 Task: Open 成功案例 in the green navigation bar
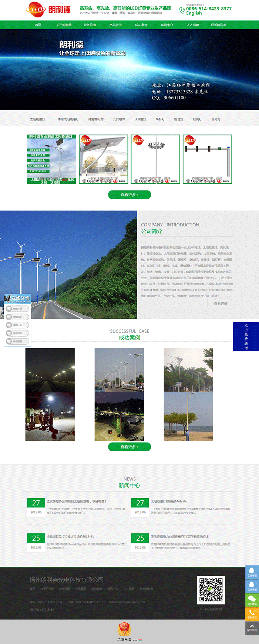pyautogui.click(x=141, y=25)
